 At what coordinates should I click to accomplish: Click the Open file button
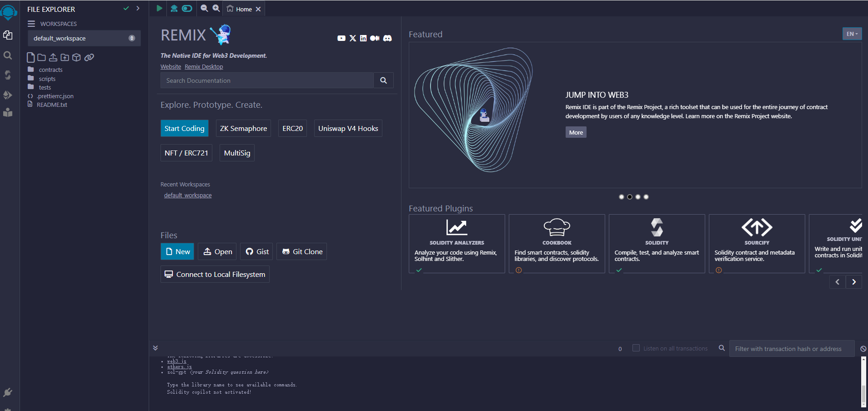point(218,251)
